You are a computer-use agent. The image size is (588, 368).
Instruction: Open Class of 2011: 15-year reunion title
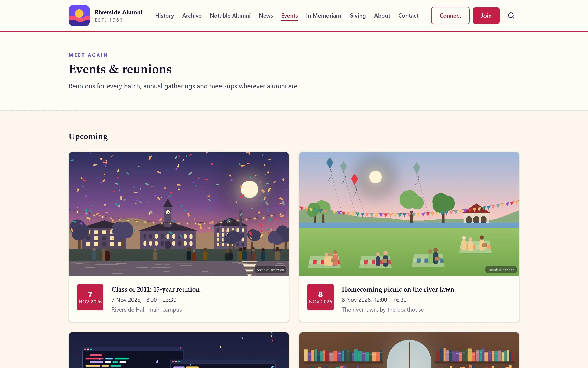point(156,289)
